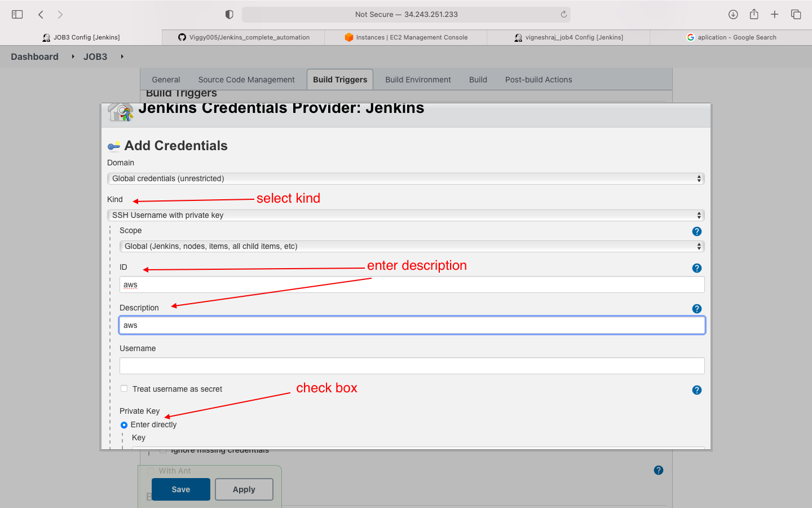
Task: Switch to aplication Google Search tab
Action: (731, 37)
